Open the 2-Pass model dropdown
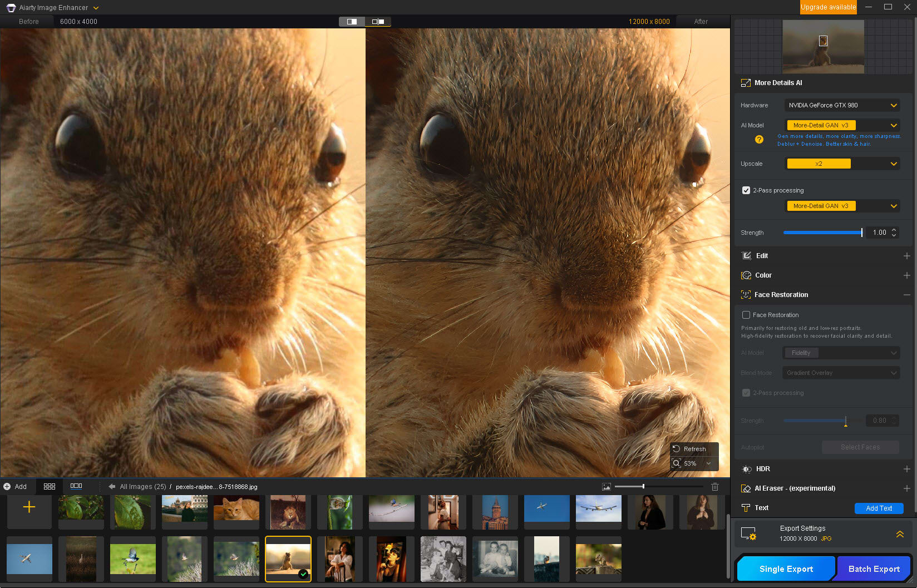Image resolution: width=917 pixels, height=588 pixels. pos(842,206)
